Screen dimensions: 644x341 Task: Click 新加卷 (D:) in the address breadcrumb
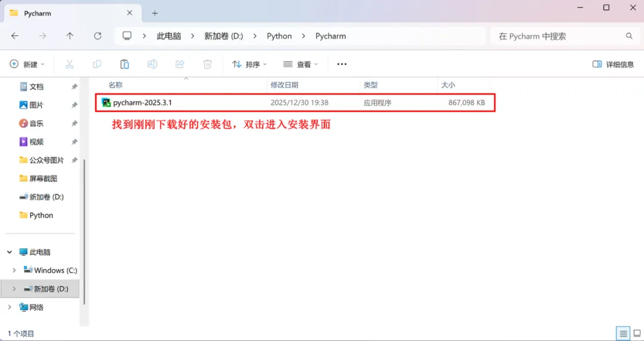pos(224,36)
